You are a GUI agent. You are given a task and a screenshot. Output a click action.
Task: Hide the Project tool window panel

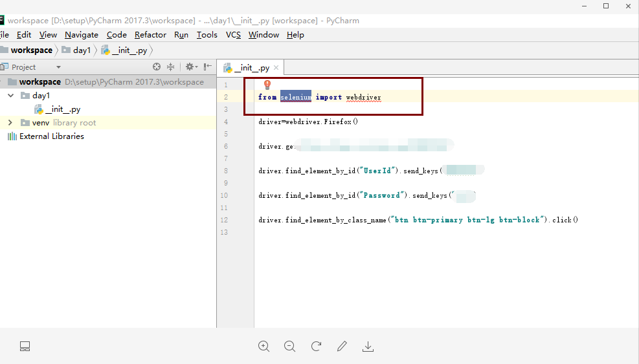[208, 67]
